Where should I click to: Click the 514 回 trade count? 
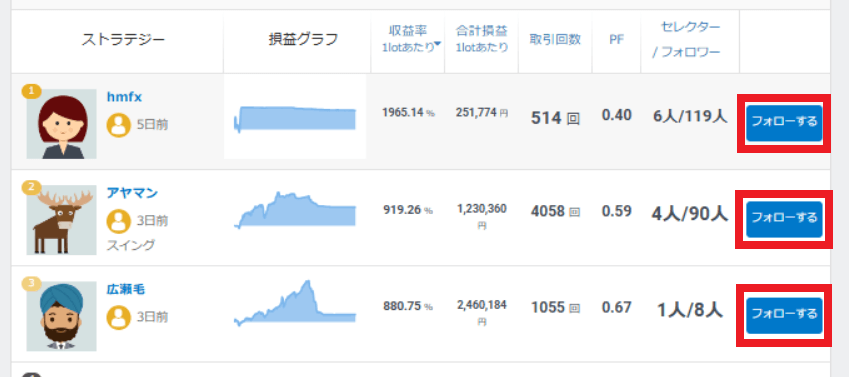click(x=555, y=118)
